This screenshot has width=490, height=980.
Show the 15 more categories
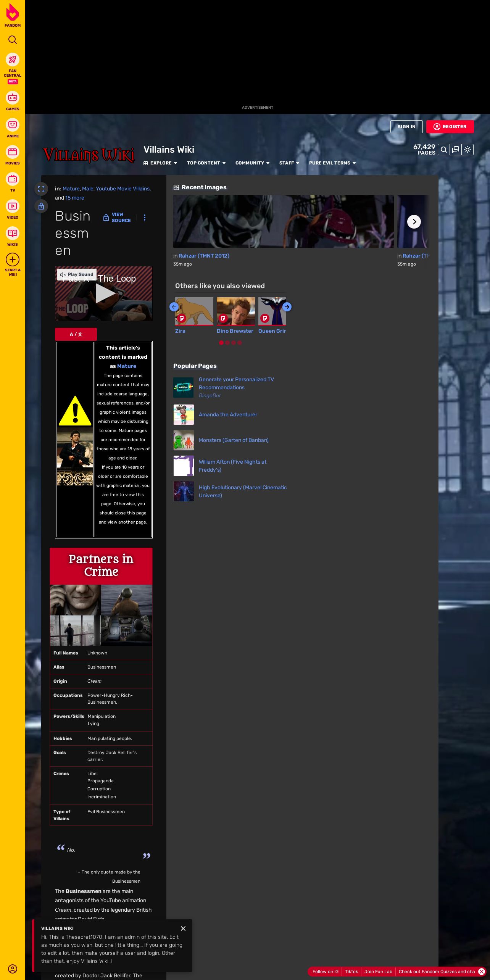tap(75, 198)
